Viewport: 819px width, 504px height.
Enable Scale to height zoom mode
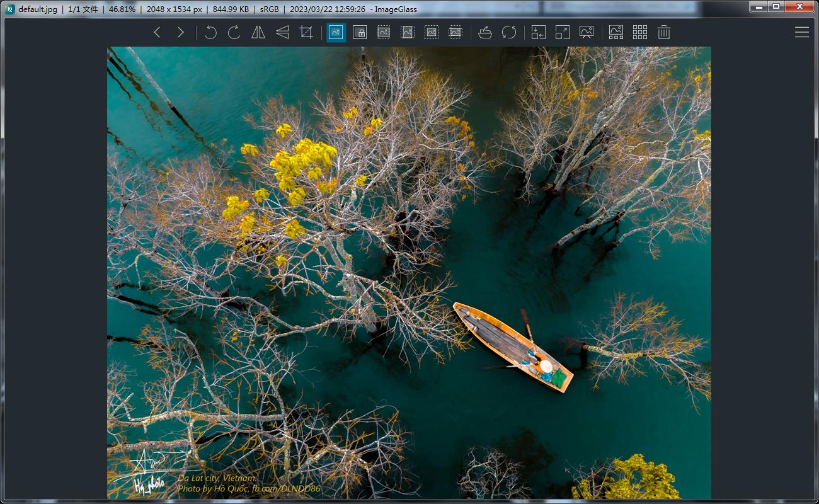point(408,32)
